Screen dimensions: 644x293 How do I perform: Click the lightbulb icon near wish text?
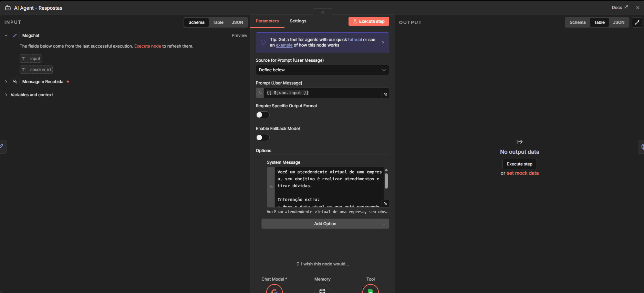point(298,264)
